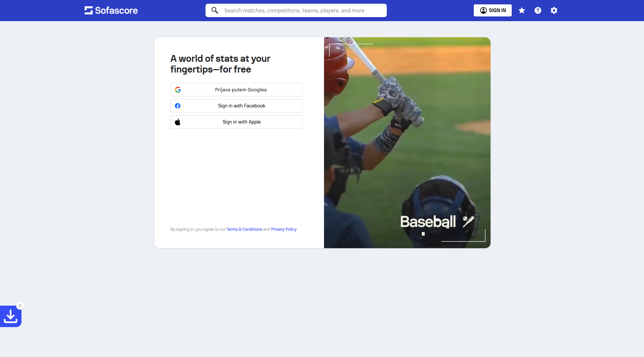Open Terms & Conditions link
The image size is (644, 357).
tap(244, 229)
